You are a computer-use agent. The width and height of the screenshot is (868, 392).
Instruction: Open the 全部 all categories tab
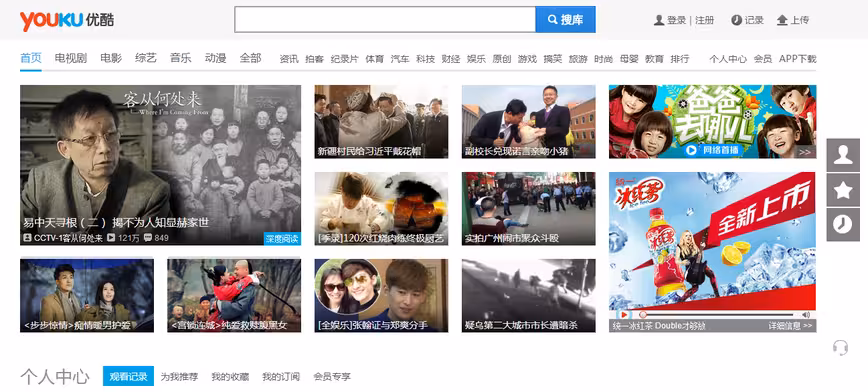pyautogui.click(x=250, y=58)
